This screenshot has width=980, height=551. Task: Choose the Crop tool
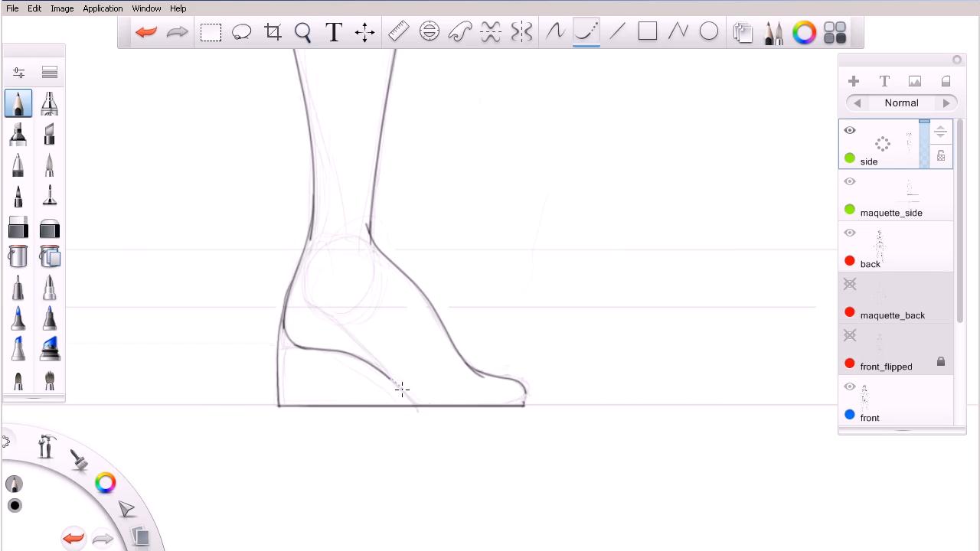click(x=273, y=32)
